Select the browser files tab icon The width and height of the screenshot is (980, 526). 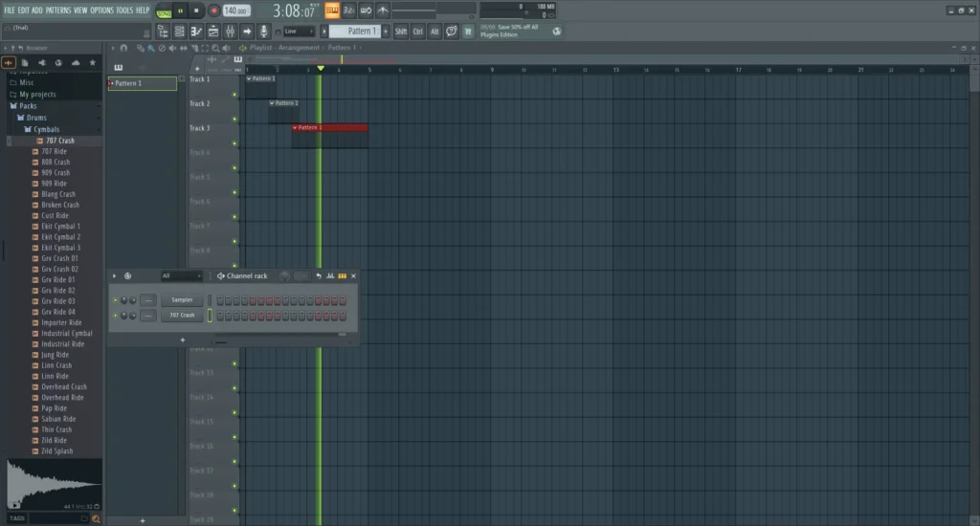click(x=25, y=62)
